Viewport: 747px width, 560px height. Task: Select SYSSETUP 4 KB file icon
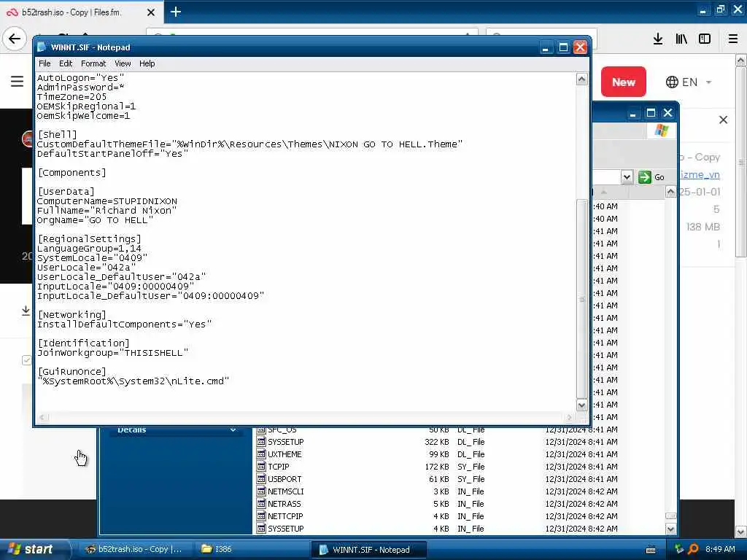[x=261, y=529]
